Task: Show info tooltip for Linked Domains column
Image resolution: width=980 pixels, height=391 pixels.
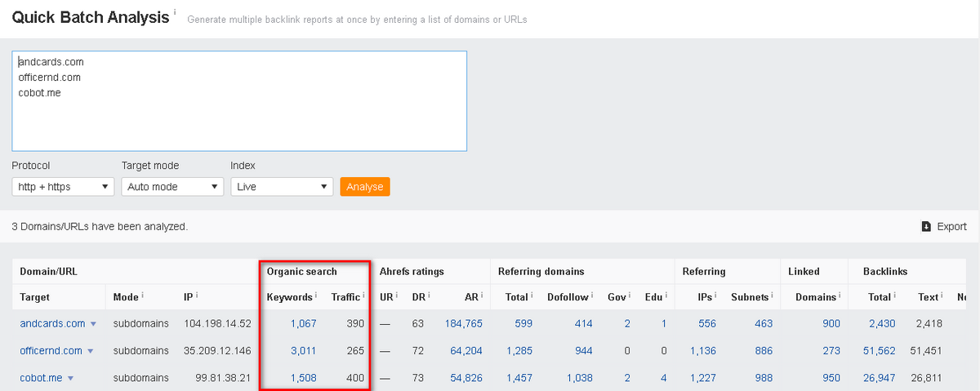Action: click(x=840, y=295)
